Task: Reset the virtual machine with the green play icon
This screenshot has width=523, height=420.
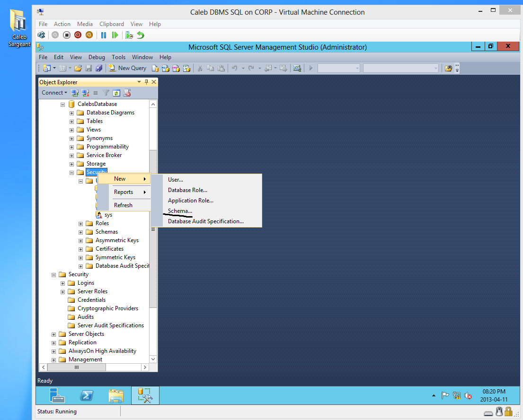Action: [x=115, y=35]
